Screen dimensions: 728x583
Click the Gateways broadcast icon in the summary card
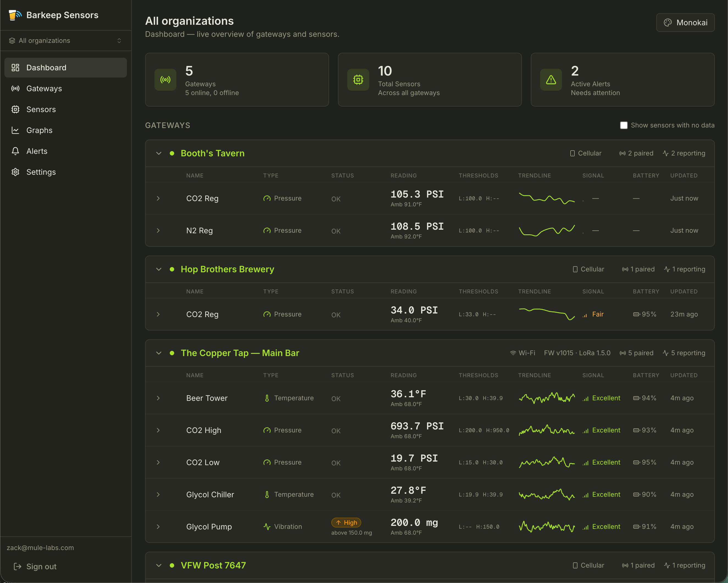click(x=165, y=80)
